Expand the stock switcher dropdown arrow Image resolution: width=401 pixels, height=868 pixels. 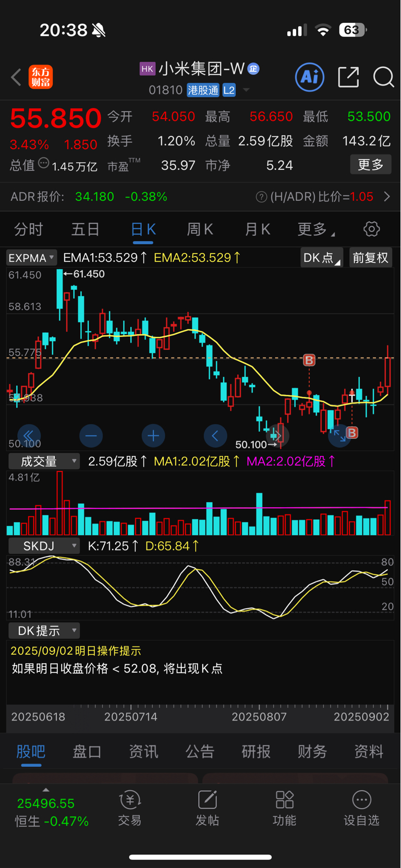pyautogui.click(x=246, y=90)
